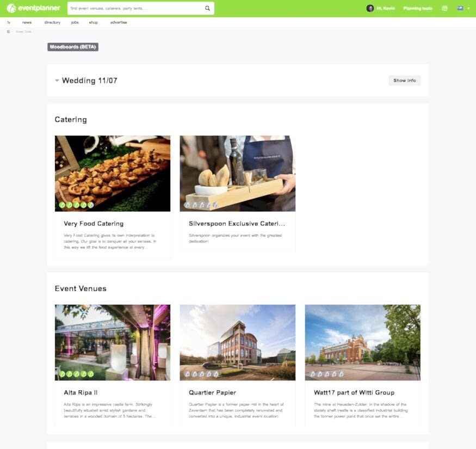Viewport: 476px width, 449px height.
Task: Click the home breadcrumb icon
Action: (9, 32)
